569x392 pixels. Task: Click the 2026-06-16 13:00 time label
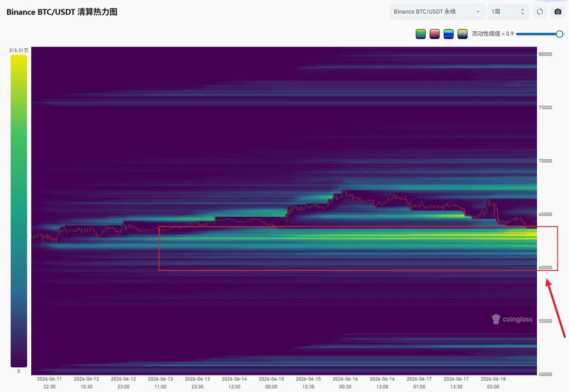click(x=382, y=383)
